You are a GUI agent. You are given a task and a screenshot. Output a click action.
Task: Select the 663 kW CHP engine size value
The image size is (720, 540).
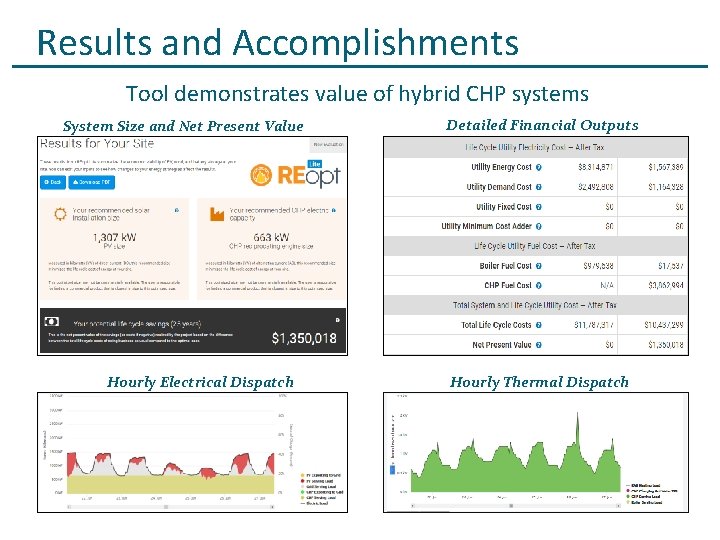(x=271, y=237)
